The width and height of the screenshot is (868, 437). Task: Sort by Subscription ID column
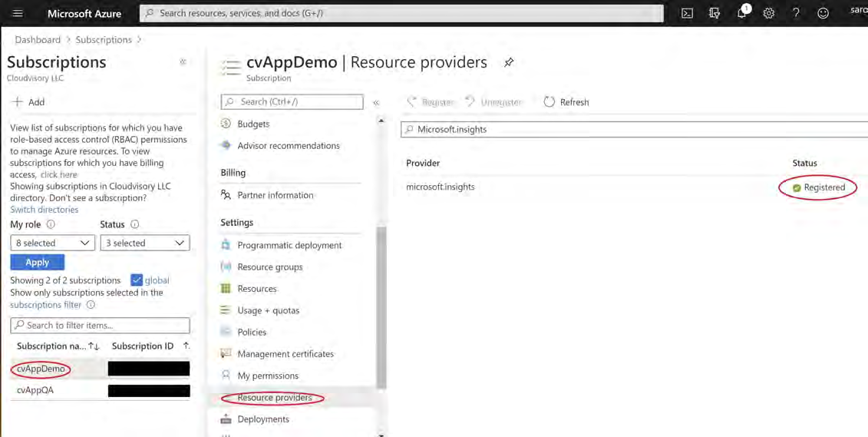[x=150, y=346]
